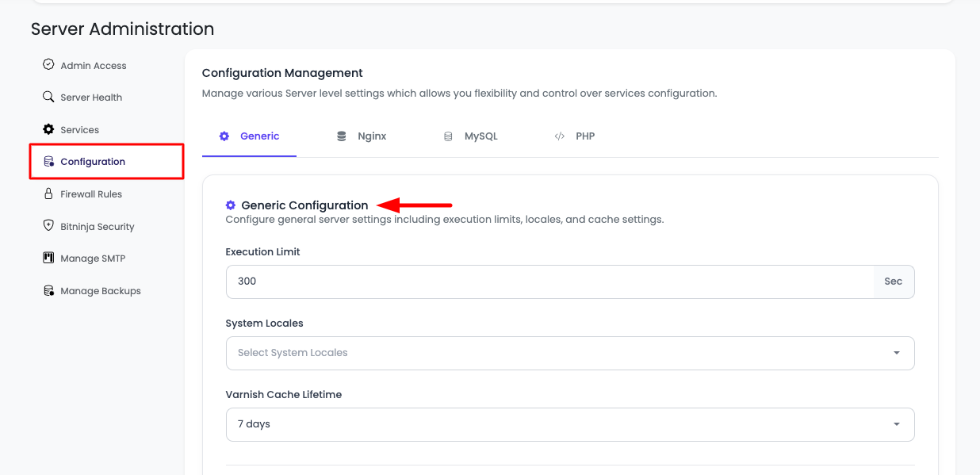Image resolution: width=980 pixels, height=475 pixels.
Task: Click the PHP code icon
Action: [559, 136]
